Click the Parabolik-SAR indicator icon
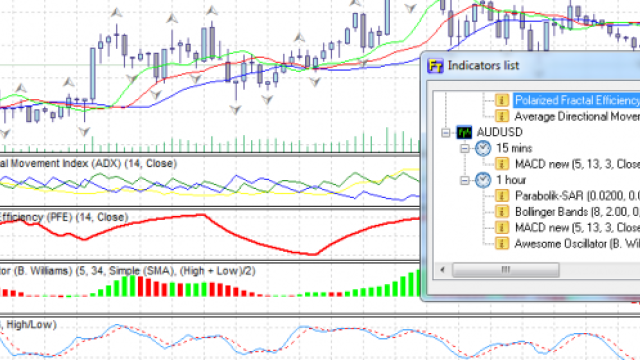 [x=502, y=196]
